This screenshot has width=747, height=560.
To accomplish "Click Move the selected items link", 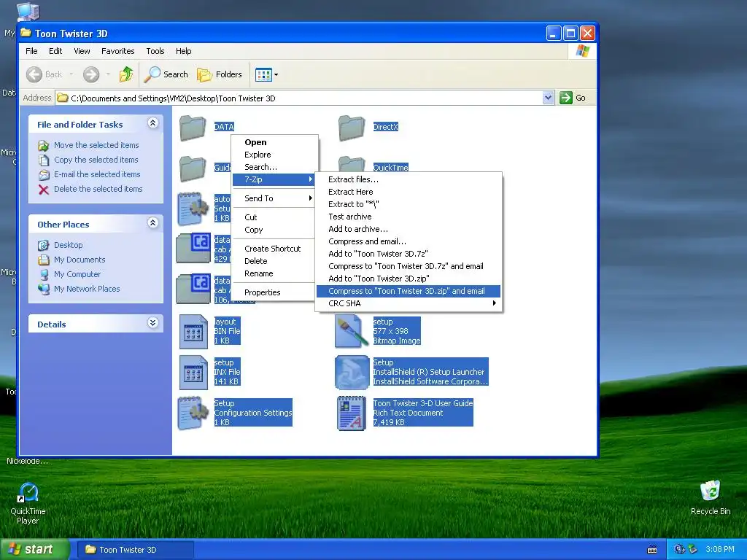I will tap(96, 145).
